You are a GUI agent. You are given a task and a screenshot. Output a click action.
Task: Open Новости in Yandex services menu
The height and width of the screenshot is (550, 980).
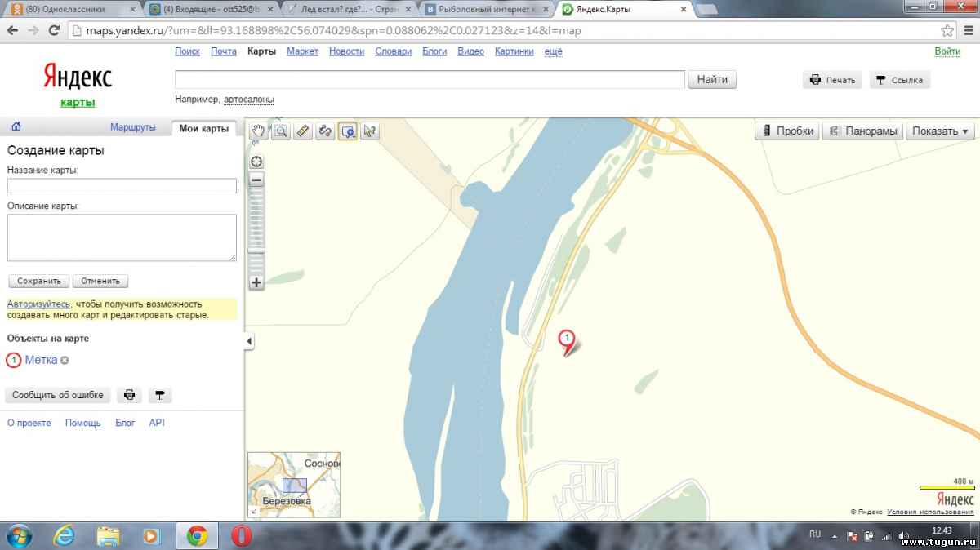tap(347, 51)
